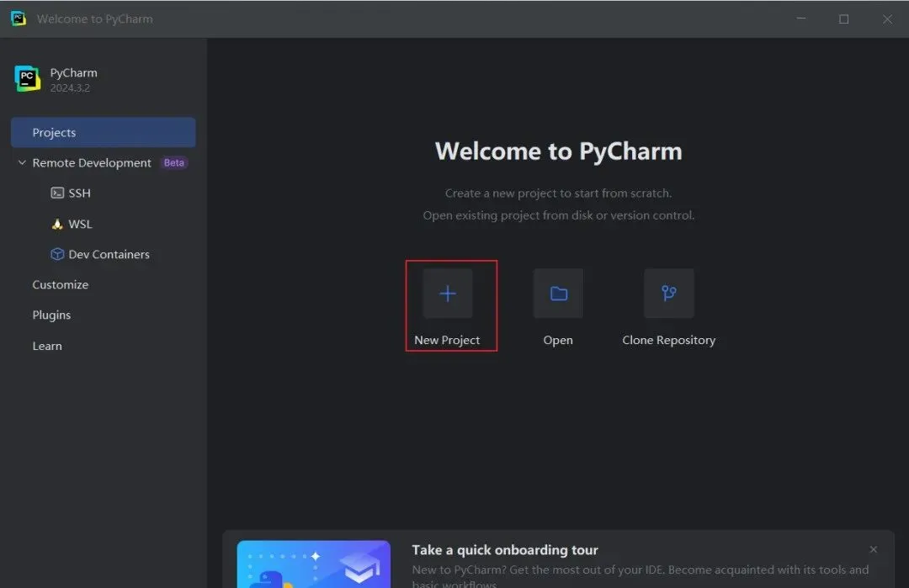Click 'Take a quick onboarding tour' heading
The image size is (909, 588).
coord(505,550)
